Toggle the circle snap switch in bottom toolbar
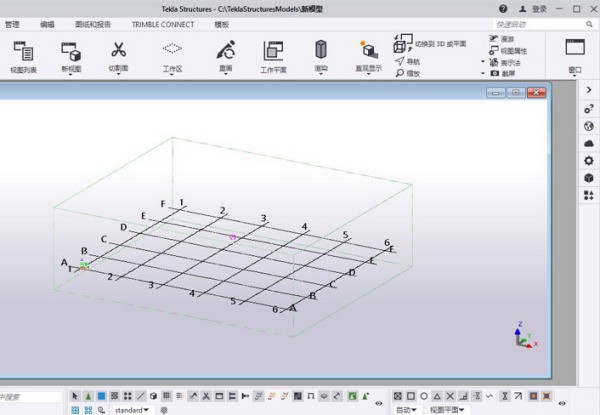Viewport: 600px width, 415px height. (x=424, y=396)
